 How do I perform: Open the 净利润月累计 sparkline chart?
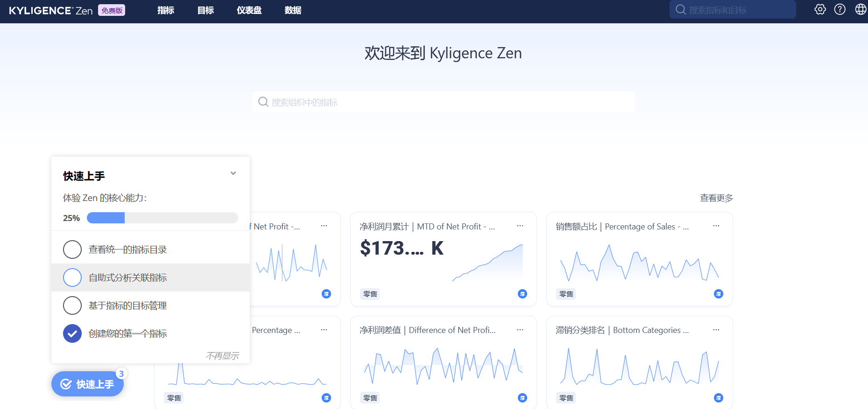pos(487,263)
